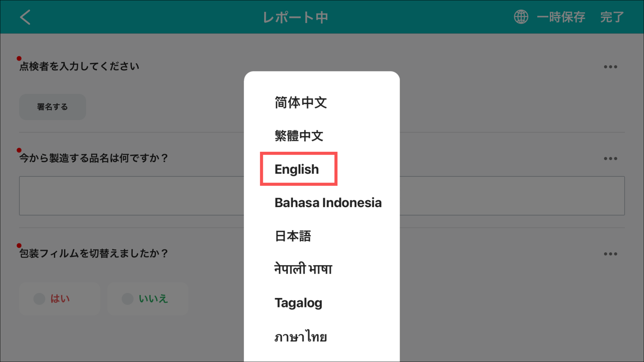
Task: Select はい radio button
Action: (40, 299)
